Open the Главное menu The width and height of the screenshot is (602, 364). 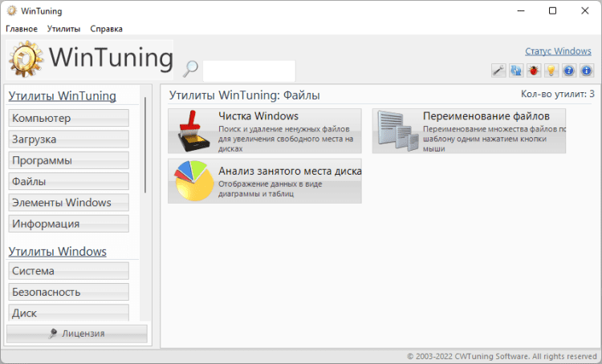22,29
